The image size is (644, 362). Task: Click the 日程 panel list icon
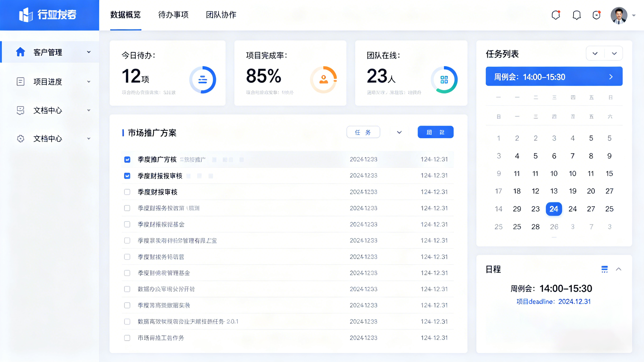[604, 269]
